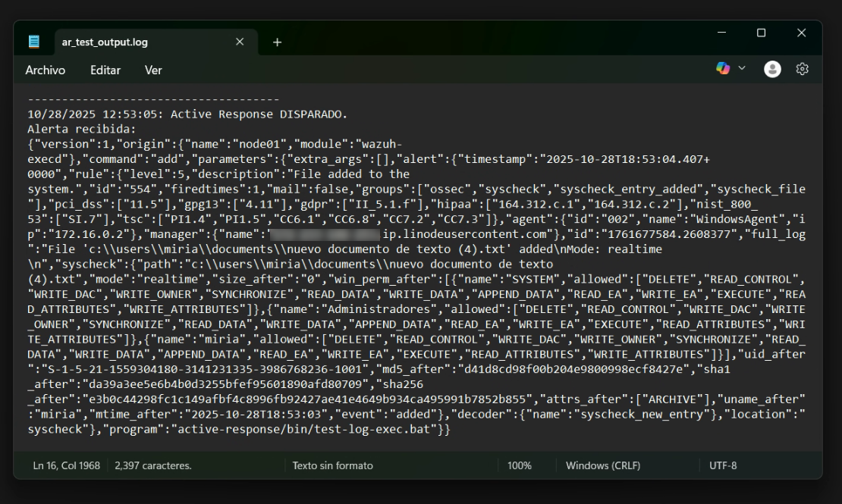This screenshot has height=504, width=842.
Task: Click the Notepad app icon in title bar
Action: (34, 42)
